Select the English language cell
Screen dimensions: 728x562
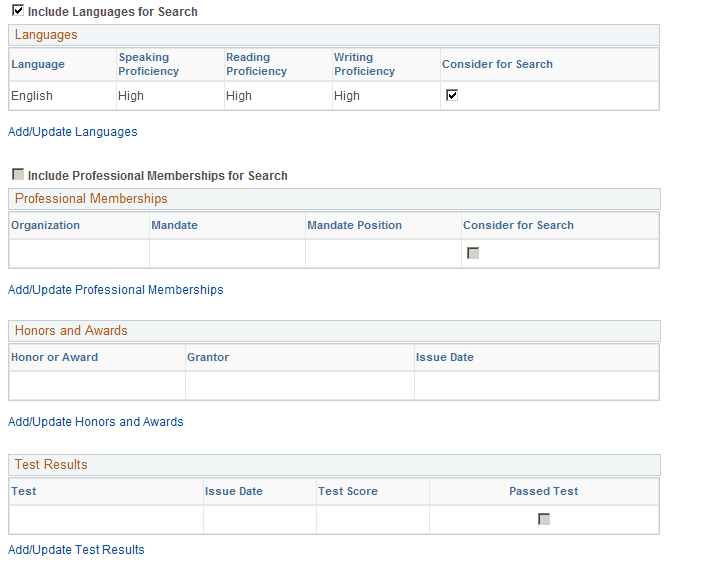(x=32, y=96)
